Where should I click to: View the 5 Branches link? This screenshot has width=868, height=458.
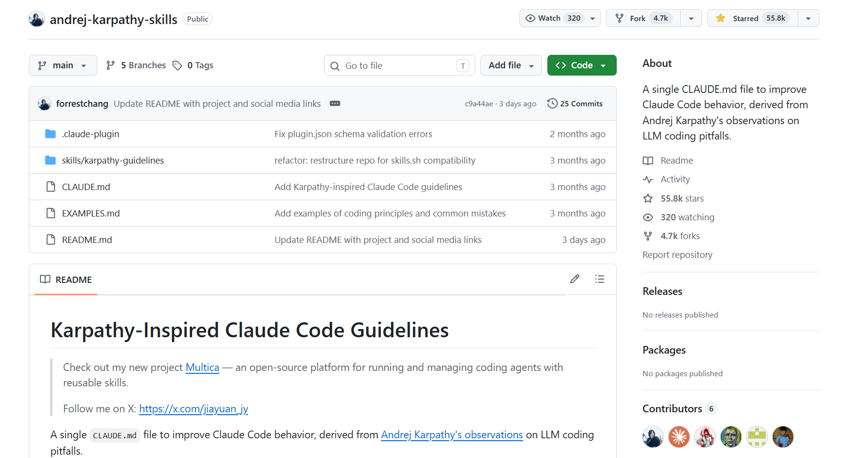(136, 65)
